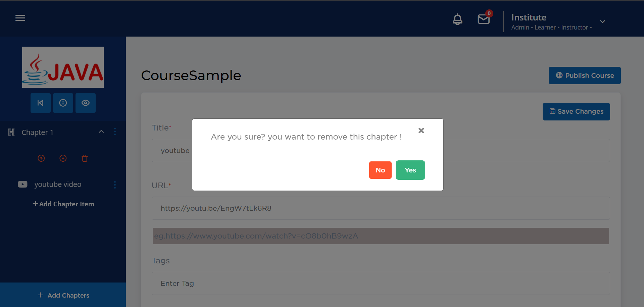Screen dimensions: 644x307
Task: Confirm chapter removal with Yes
Action: click(x=410, y=170)
